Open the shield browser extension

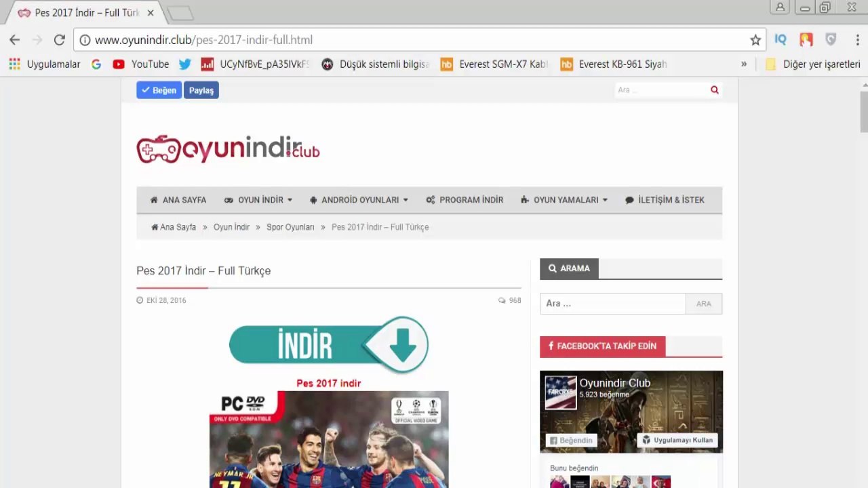pyautogui.click(x=831, y=40)
